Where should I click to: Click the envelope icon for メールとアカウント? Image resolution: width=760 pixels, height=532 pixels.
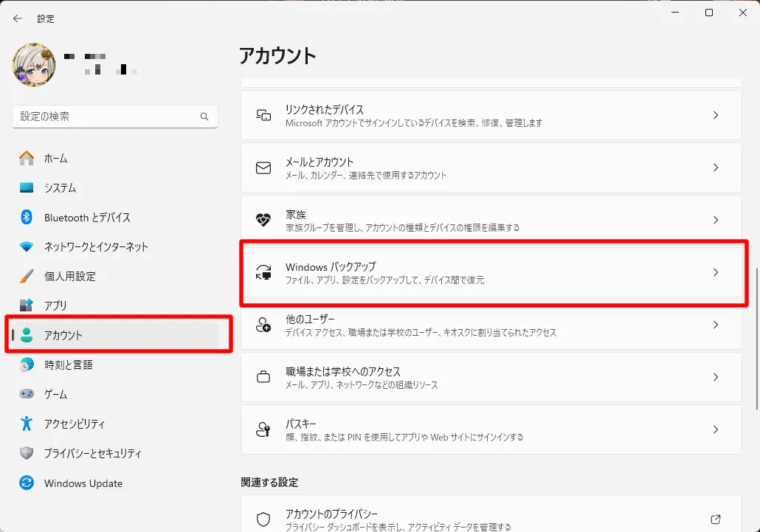pyautogui.click(x=263, y=167)
